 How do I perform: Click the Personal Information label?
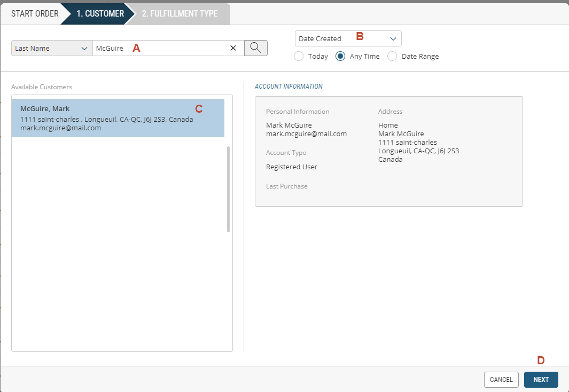pos(298,111)
